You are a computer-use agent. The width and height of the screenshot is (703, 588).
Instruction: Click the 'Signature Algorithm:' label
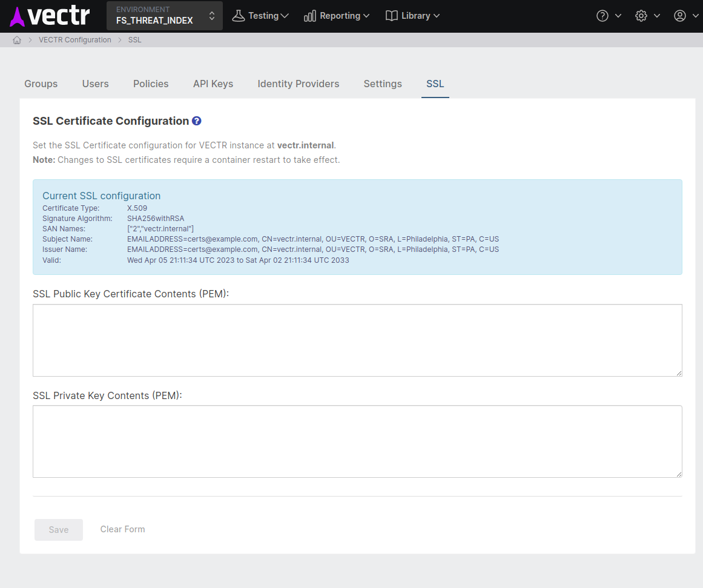tap(78, 219)
